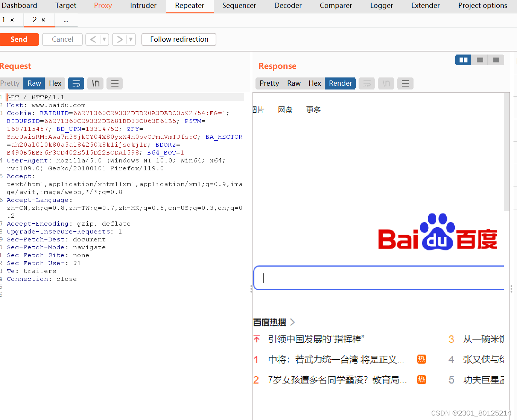This screenshot has width=517, height=420.
Task: Switch Response view to Hex
Action: coord(315,83)
